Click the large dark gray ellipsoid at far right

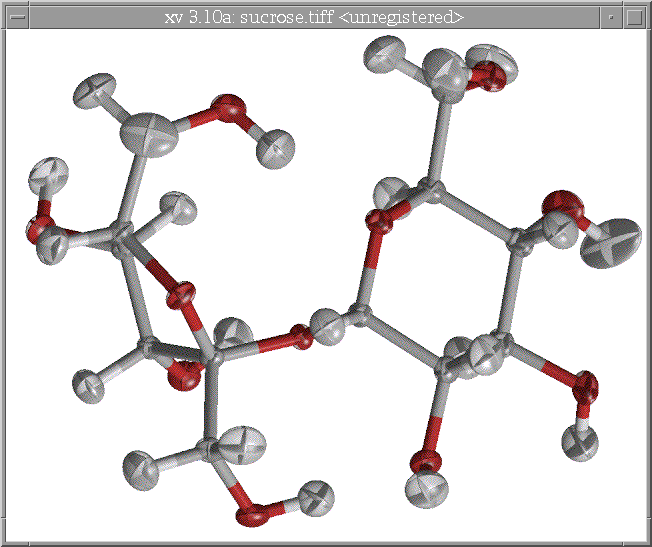coord(611,242)
